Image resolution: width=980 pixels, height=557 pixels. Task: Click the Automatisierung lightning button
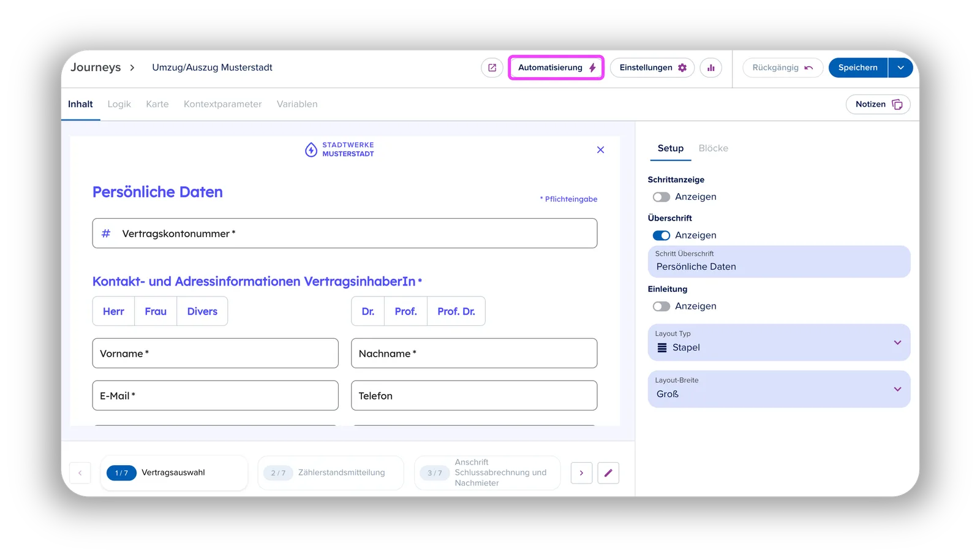pyautogui.click(x=556, y=67)
